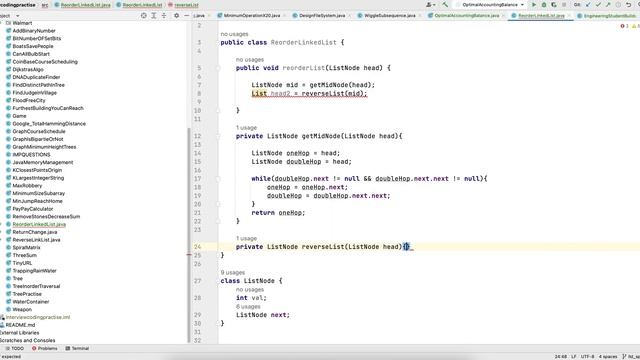Select opened file locate target icon
This screenshot has width=640, height=360.
(x=144, y=16)
